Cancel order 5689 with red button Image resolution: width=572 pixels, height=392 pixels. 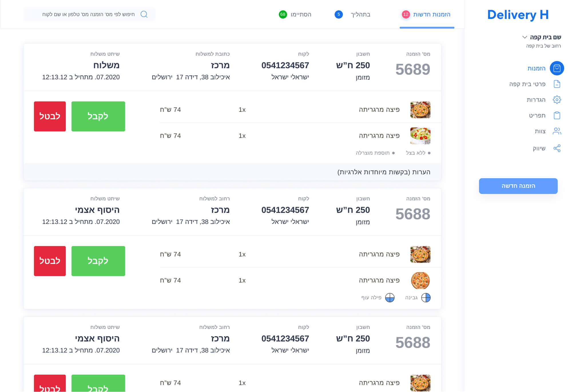click(50, 116)
